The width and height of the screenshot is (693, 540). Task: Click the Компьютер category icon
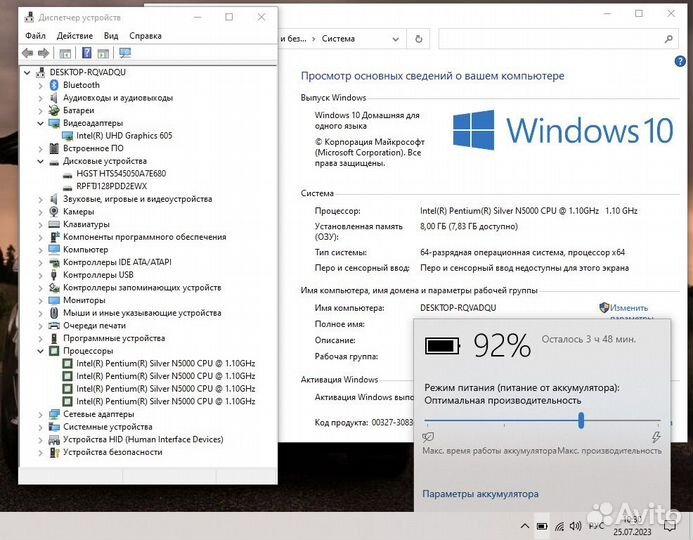(54, 249)
